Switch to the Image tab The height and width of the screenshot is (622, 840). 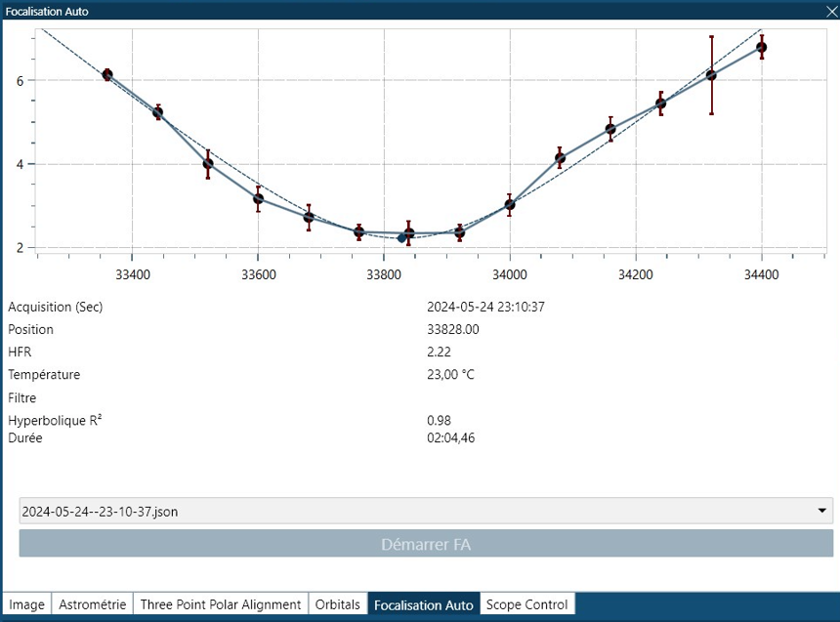(26, 604)
